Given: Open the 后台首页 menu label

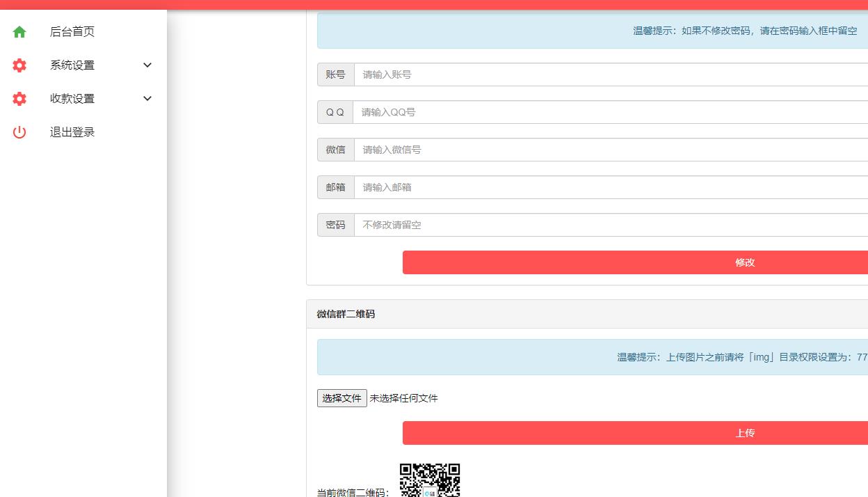Looking at the screenshot, I should [x=72, y=32].
